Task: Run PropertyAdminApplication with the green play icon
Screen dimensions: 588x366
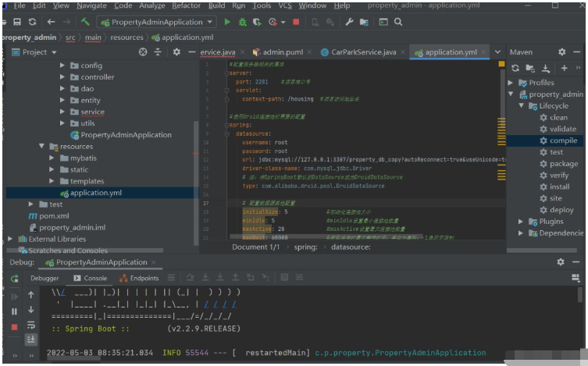Action: (x=227, y=22)
